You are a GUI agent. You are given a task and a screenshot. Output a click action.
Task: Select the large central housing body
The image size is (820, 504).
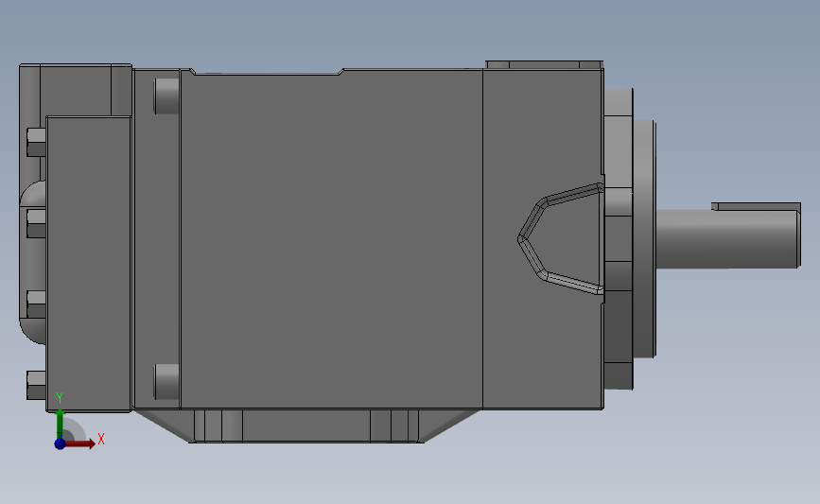(x=331, y=238)
